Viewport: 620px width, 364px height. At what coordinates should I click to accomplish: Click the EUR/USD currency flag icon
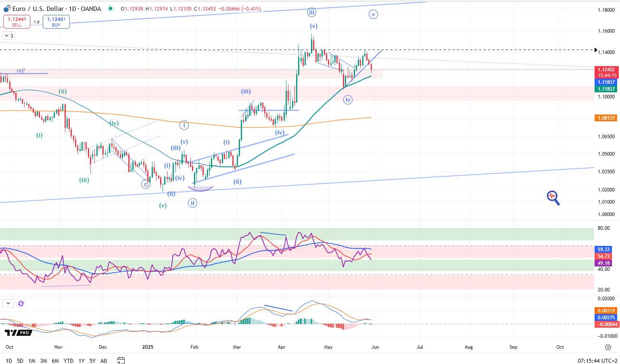tap(7, 8)
